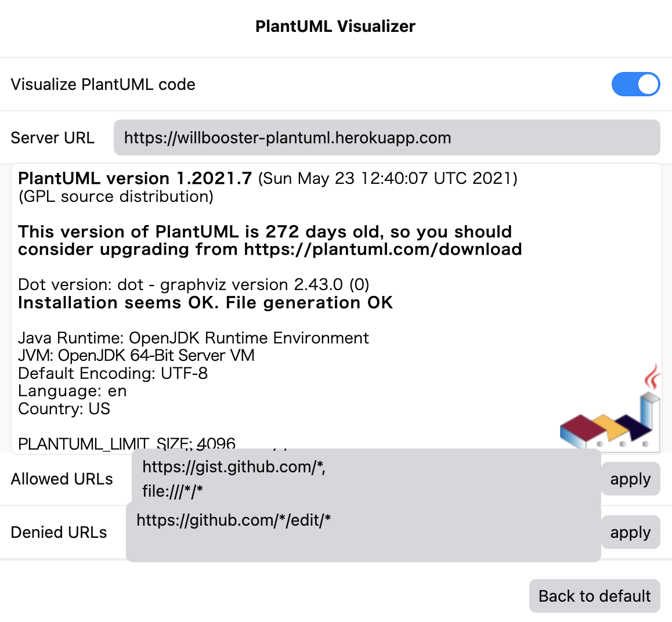The image size is (672, 622).
Task: Click the PlantUML Visualizer title heading
Action: [x=335, y=26]
